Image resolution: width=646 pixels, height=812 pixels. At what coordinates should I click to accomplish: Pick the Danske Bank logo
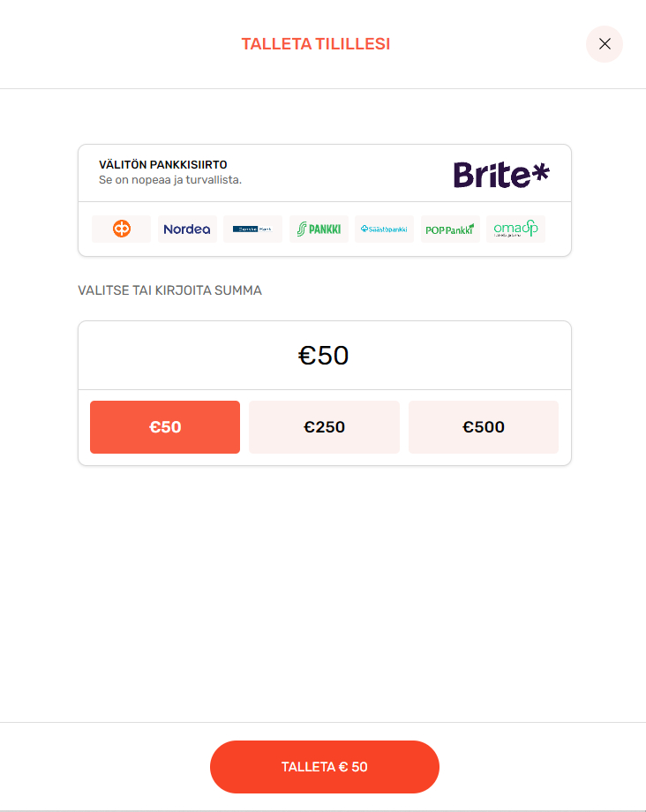pos(252,229)
